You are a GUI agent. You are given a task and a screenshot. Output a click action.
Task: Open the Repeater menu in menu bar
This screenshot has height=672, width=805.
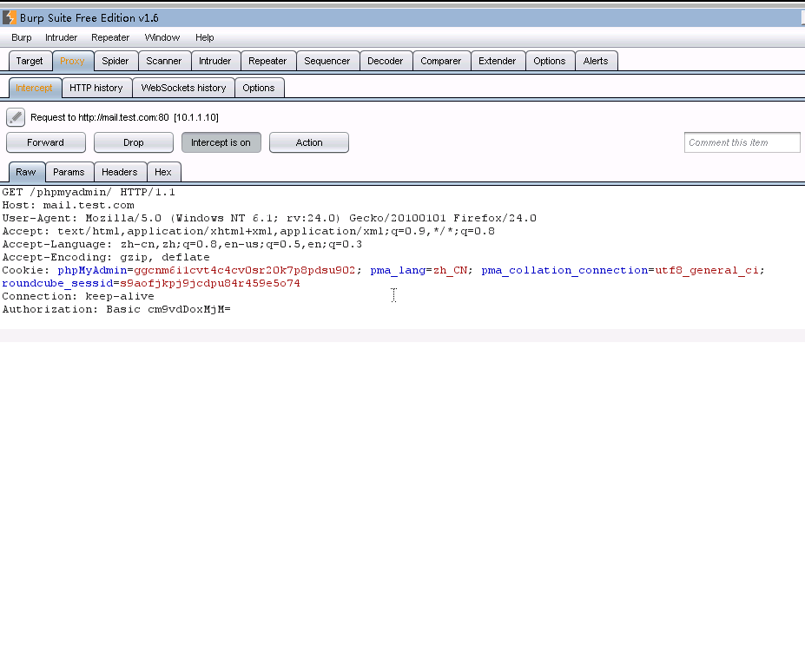point(110,37)
